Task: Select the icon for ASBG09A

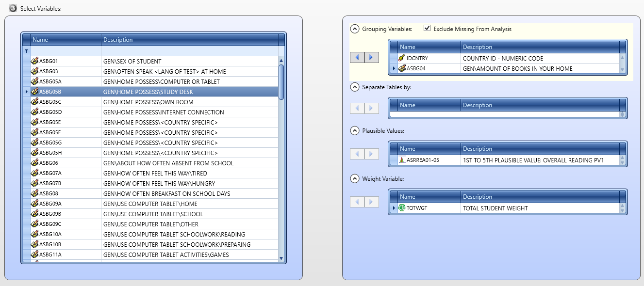Action: [x=34, y=204]
